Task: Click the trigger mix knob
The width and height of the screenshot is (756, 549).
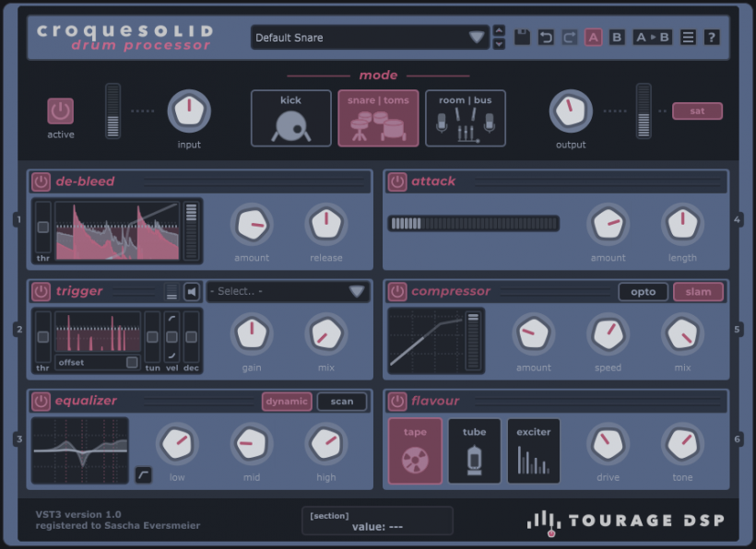Action: pos(326,334)
